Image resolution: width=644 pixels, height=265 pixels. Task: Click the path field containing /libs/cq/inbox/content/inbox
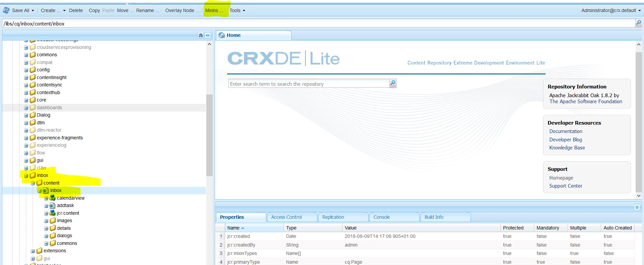(x=319, y=23)
